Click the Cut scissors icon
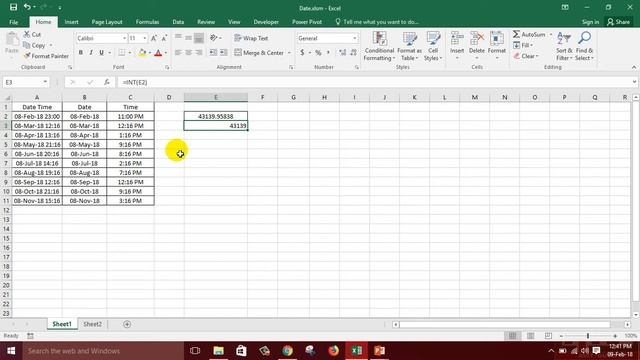The image size is (640, 360). click(x=27, y=34)
